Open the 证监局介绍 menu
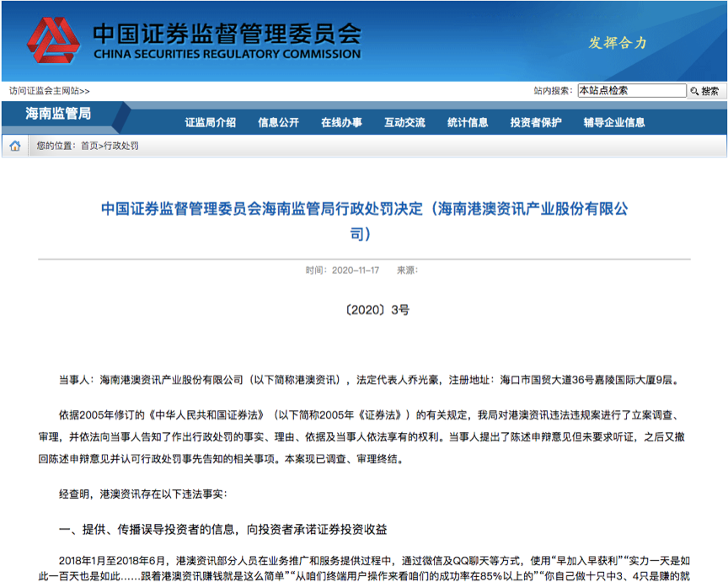The height and width of the screenshot is (582, 728). 211,122
